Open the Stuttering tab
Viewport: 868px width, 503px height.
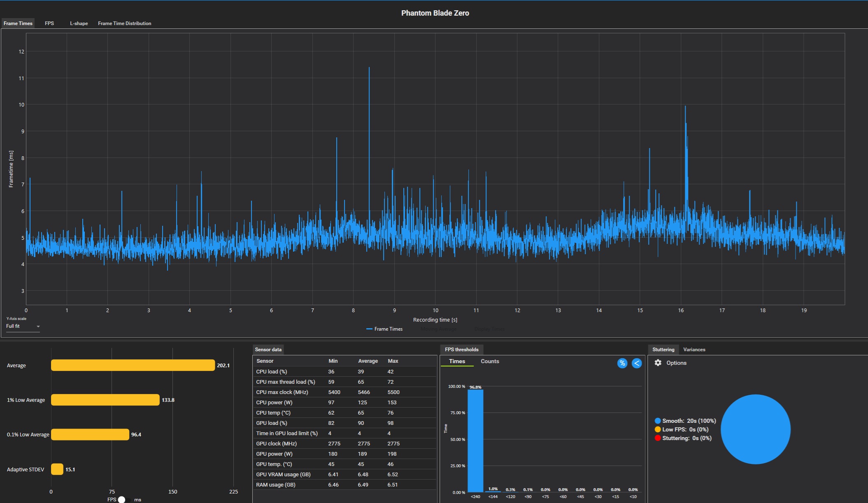tap(663, 350)
